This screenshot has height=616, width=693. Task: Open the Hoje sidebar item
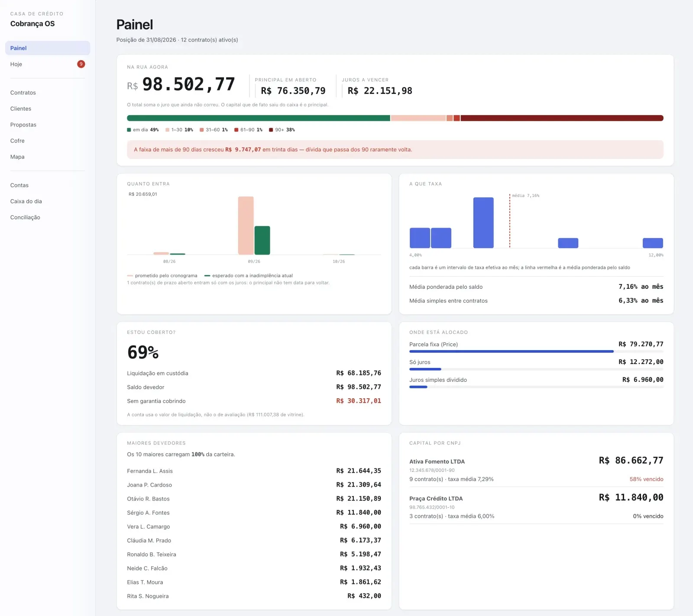pos(48,64)
